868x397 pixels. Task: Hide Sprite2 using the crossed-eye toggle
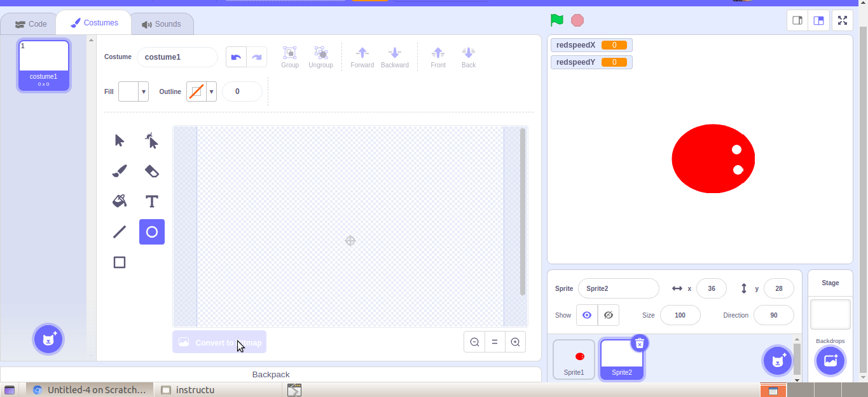point(608,314)
